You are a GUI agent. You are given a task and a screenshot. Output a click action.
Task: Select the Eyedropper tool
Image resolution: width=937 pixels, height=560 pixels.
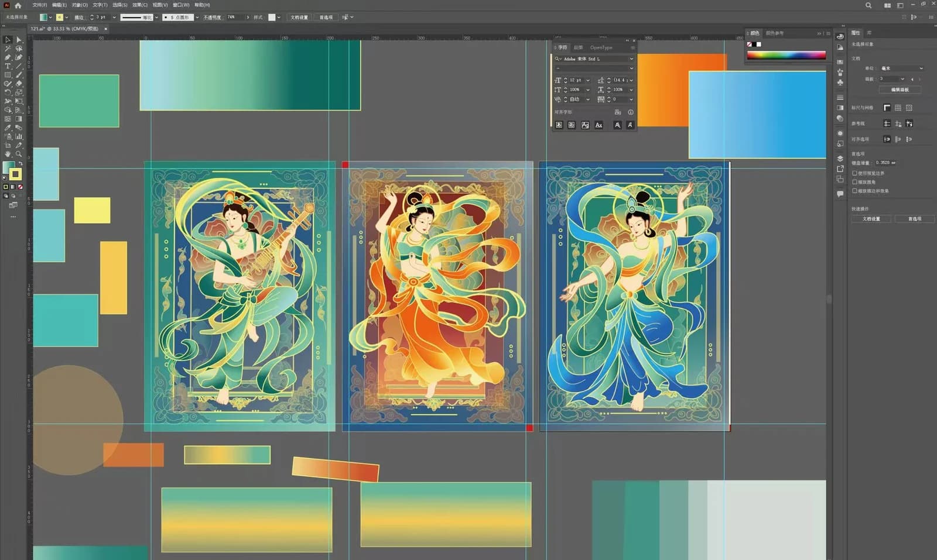[8, 128]
